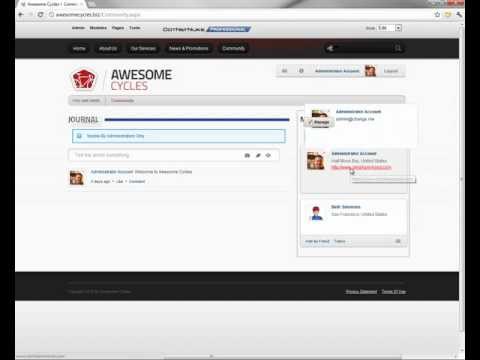
Task: Open the Pages menu in the control bar
Action: click(118, 28)
